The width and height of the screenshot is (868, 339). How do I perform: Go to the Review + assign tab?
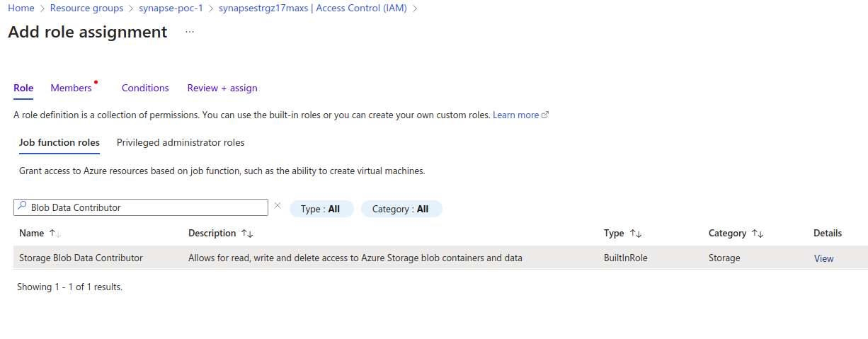222,88
